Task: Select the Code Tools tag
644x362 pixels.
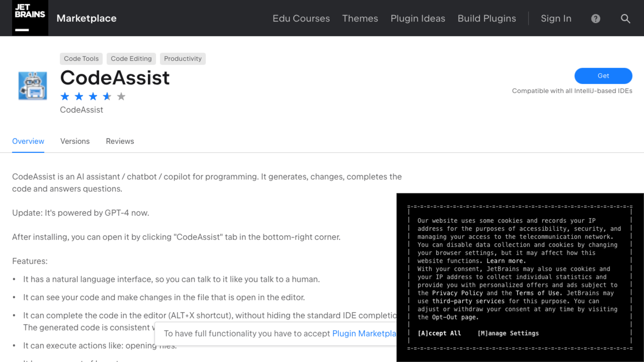Action: point(81,59)
